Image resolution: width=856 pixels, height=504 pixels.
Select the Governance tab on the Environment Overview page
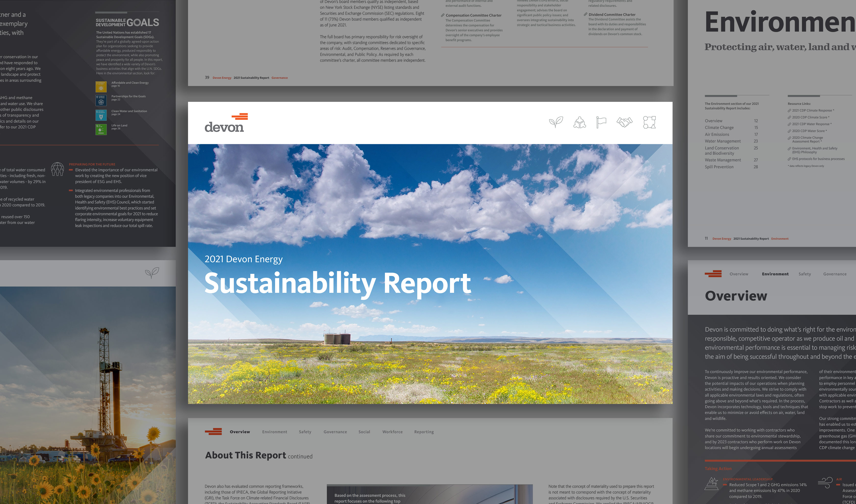click(x=835, y=274)
